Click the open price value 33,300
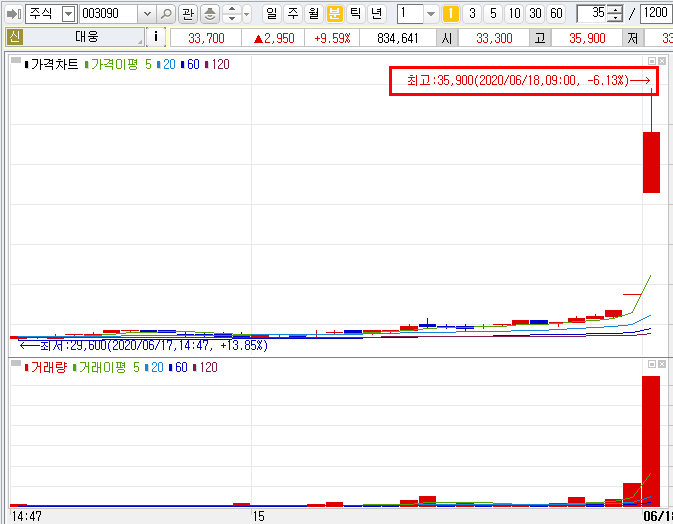Screen dimensions: 673x524 [x=494, y=38]
